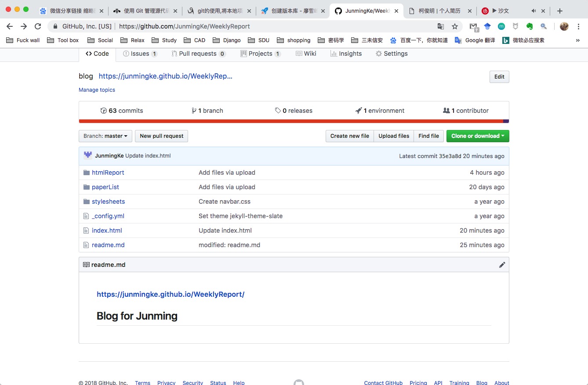Click the Contact GitHub footer link

pos(383,382)
